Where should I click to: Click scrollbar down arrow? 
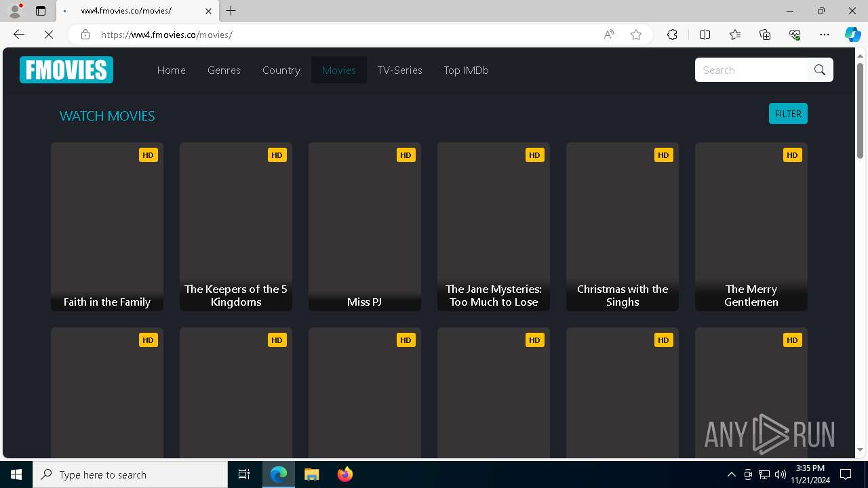[x=860, y=449]
